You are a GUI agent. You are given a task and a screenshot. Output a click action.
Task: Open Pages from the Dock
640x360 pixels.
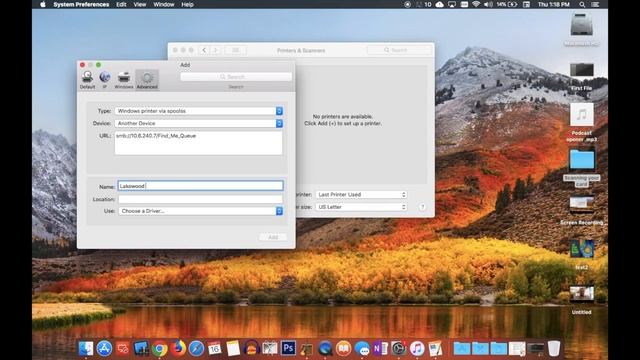(436, 348)
